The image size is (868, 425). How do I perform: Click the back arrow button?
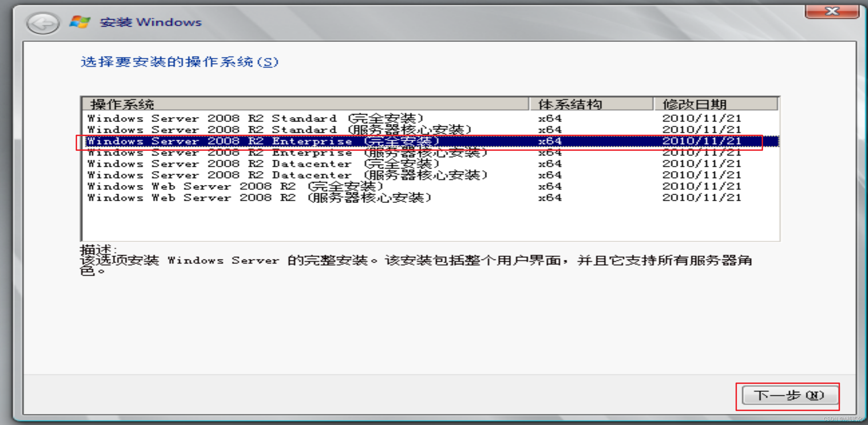(x=43, y=23)
